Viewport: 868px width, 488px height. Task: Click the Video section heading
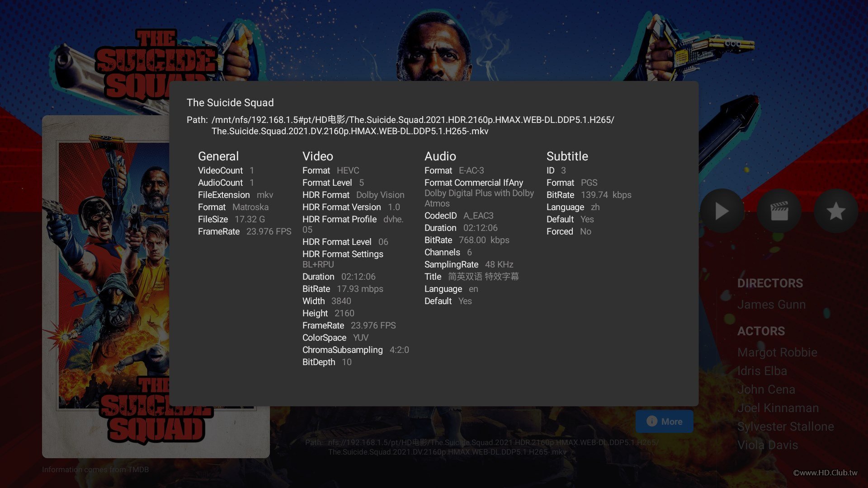pyautogui.click(x=318, y=156)
